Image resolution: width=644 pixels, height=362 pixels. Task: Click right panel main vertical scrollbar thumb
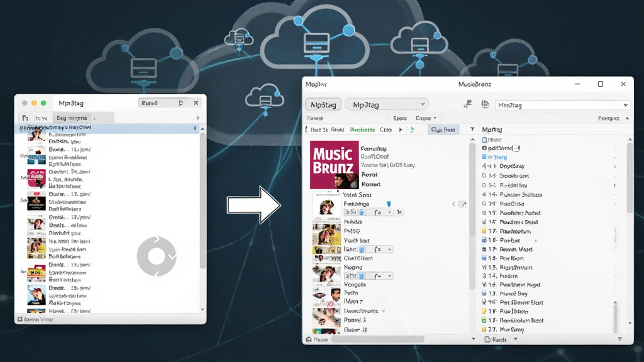pos(630,177)
